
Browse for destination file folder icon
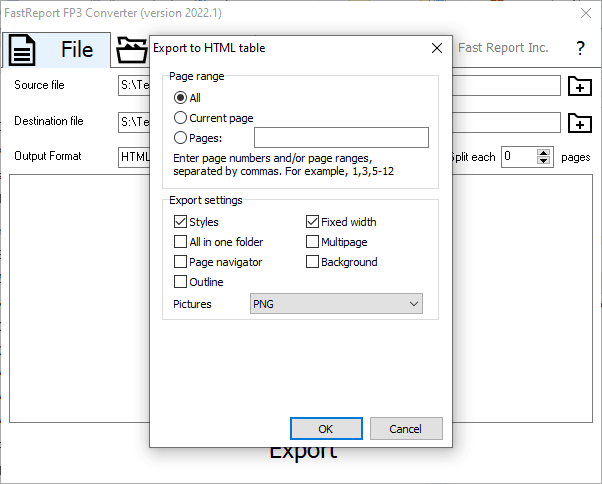coord(580,122)
